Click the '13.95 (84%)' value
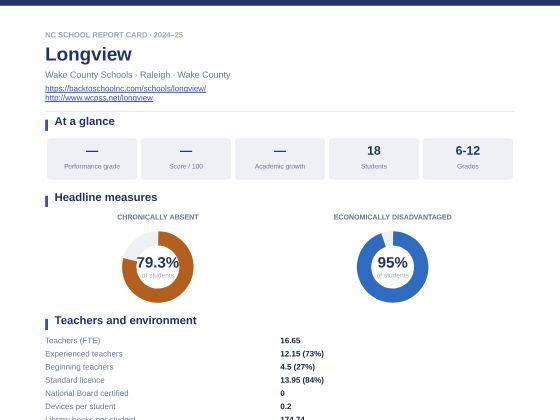The height and width of the screenshot is (420, 560). coord(302,380)
